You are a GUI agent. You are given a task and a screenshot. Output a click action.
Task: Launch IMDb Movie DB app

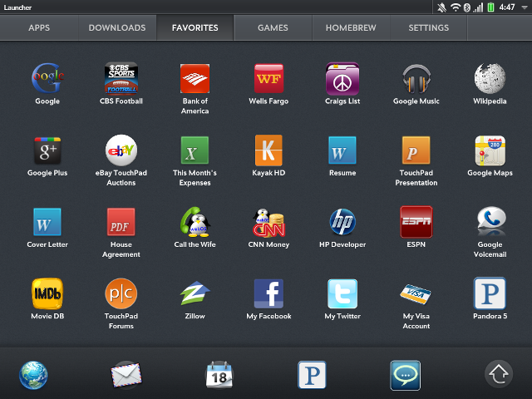coord(47,293)
